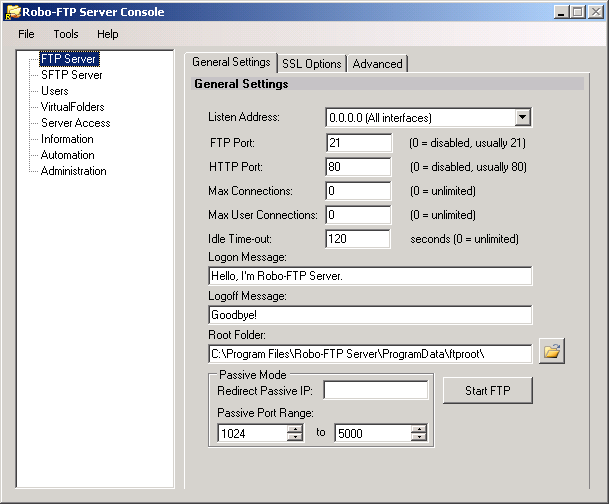Click the Robo-FTP app icon in title bar
Screen dimensions: 609x504
(x=12, y=12)
